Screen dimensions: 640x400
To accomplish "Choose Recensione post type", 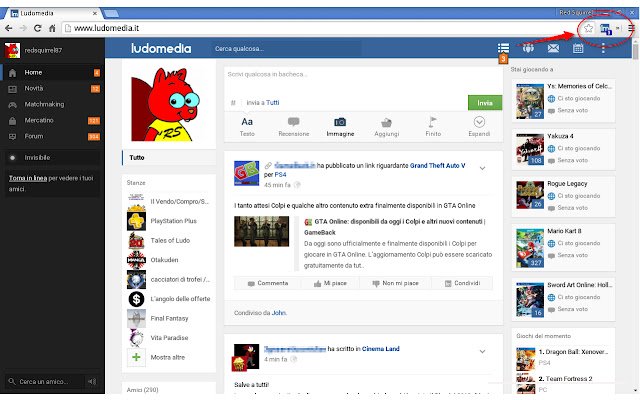I will click(293, 127).
